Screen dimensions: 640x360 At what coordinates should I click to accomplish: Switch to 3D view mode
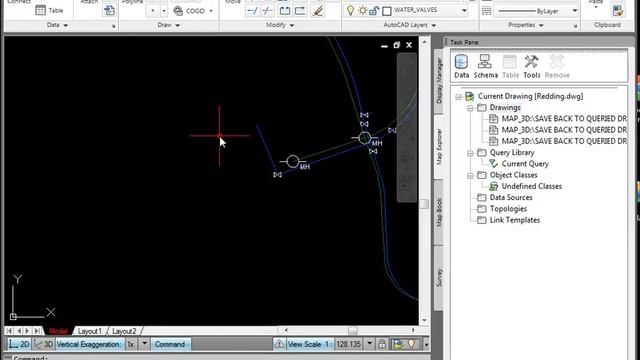(43, 344)
